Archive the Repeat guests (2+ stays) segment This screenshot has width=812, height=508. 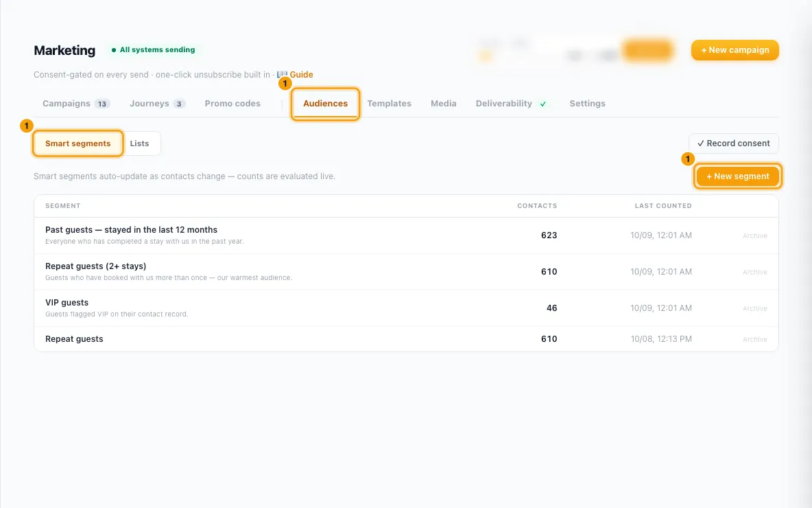754,272
